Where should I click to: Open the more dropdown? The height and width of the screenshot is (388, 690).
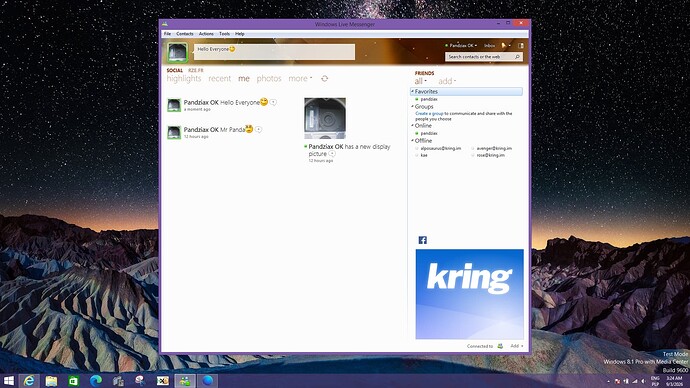[x=300, y=79]
